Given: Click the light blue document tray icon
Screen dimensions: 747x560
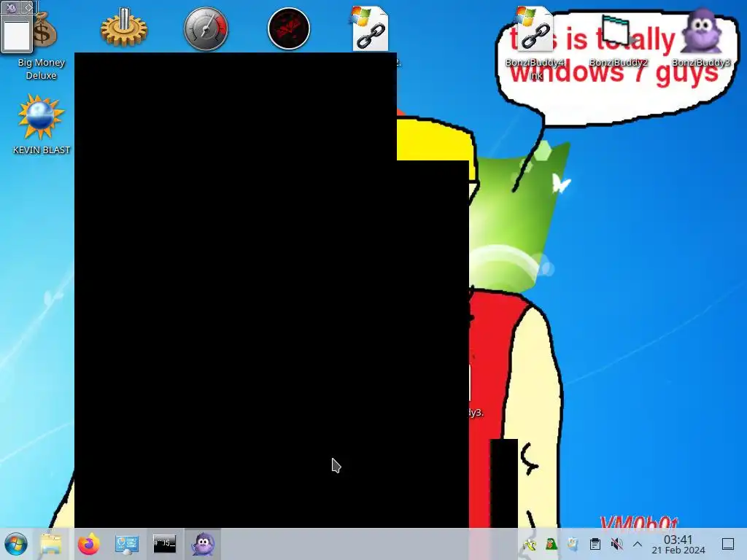Looking at the screenshot, I should point(573,544).
